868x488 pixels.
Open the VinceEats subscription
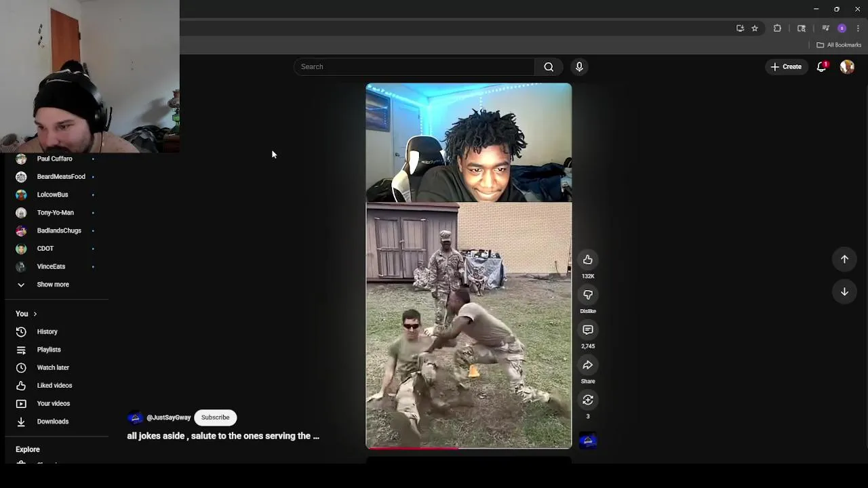tap(51, 266)
